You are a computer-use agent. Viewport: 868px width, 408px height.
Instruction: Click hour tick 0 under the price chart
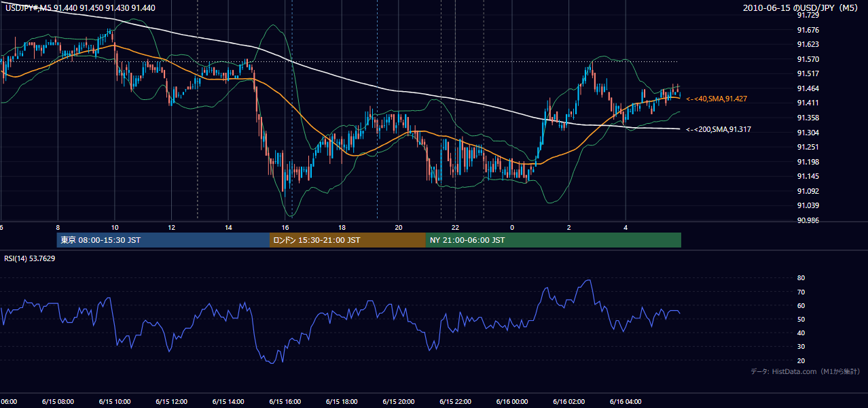click(x=512, y=227)
